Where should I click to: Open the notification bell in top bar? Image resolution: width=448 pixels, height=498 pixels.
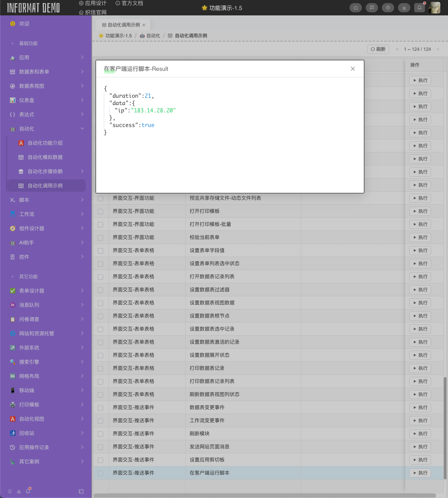[x=420, y=8]
